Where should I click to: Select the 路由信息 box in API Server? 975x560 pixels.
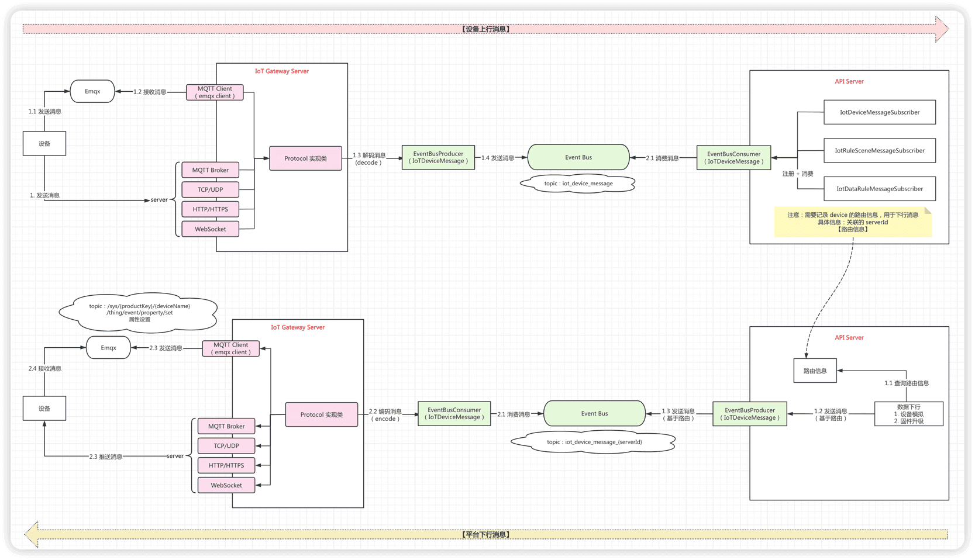tap(815, 371)
